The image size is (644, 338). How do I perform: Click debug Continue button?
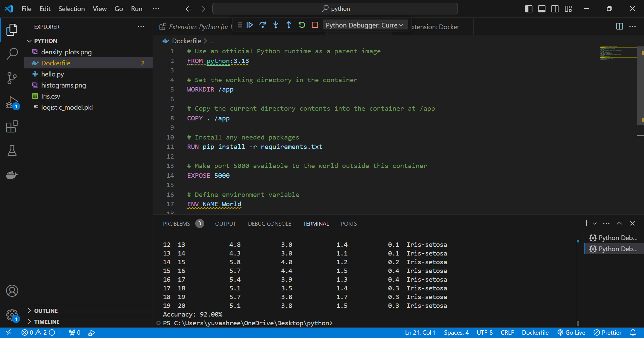click(x=250, y=25)
